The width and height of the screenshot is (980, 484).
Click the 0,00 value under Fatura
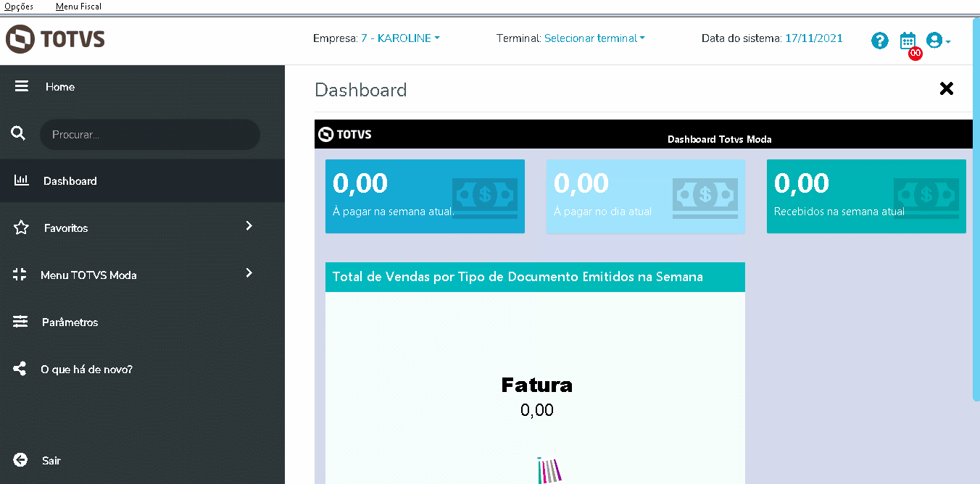tap(537, 410)
